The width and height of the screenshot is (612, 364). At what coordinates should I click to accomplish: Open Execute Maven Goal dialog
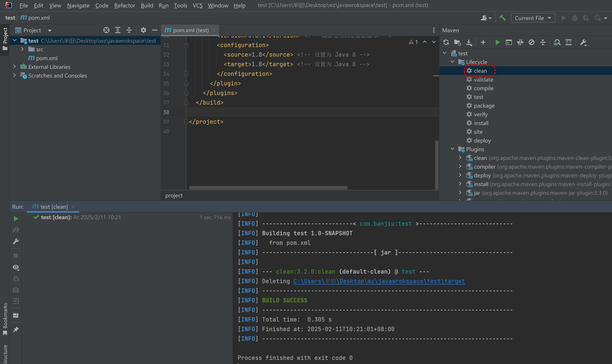click(x=509, y=42)
